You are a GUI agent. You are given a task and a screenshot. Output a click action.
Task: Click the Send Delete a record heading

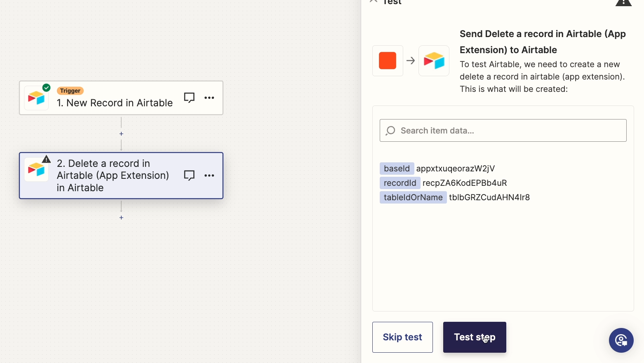pyautogui.click(x=543, y=42)
